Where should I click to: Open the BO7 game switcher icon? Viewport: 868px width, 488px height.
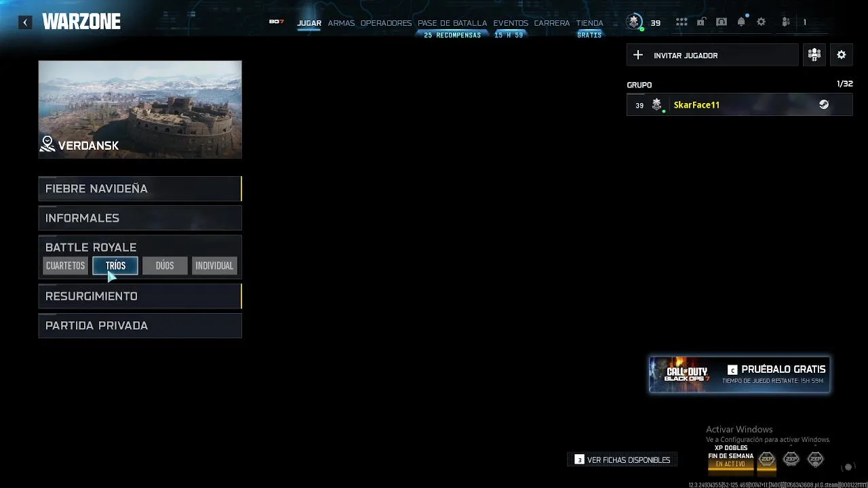(x=276, y=22)
